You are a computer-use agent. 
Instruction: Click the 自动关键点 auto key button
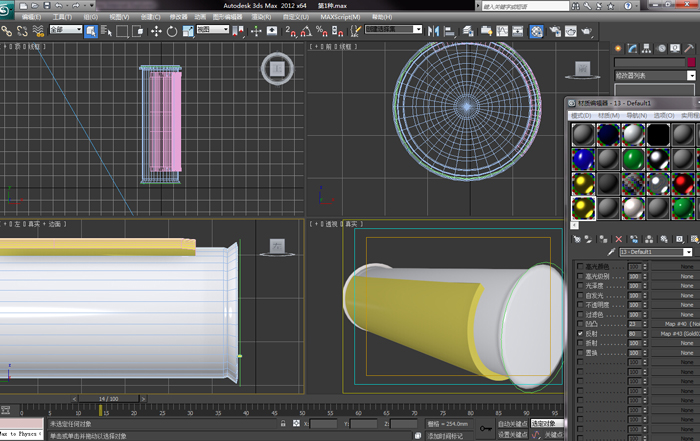tap(513, 424)
